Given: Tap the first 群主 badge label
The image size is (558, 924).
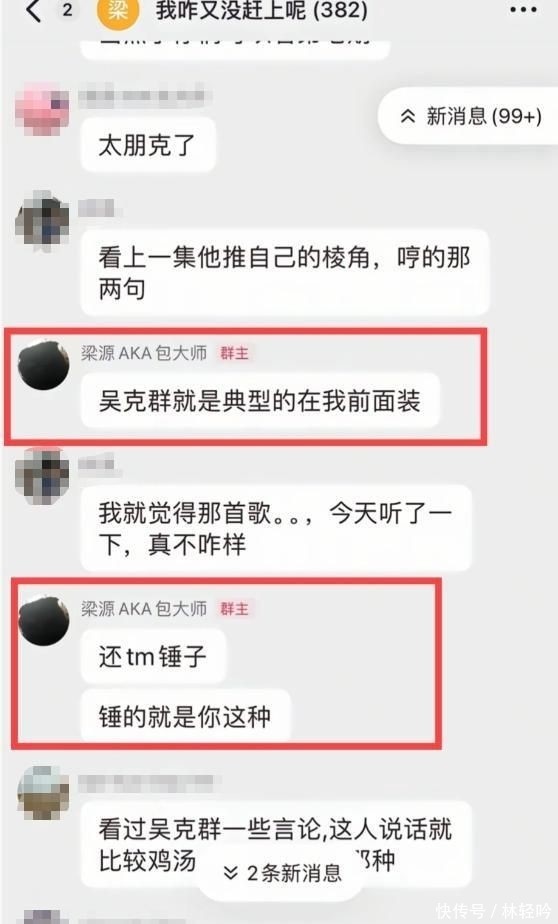Looking at the screenshot, I should pos(235,353).
